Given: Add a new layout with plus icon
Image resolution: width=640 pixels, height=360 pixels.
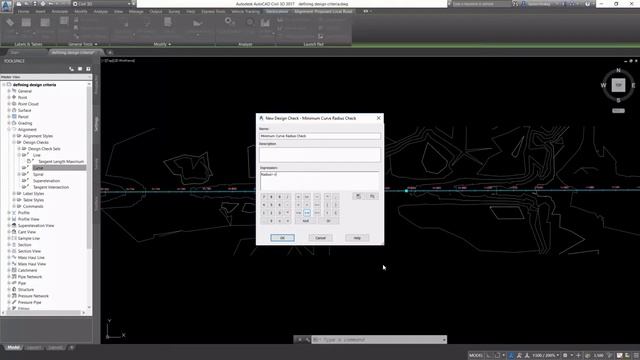Looking at the screenshot, I should point(71,348).
